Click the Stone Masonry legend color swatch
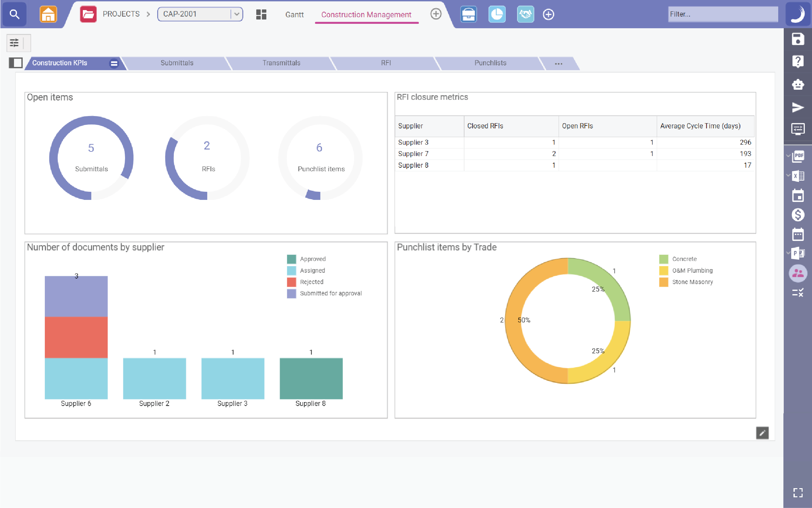Screen dimensions: 812x508 click(663, 282)
